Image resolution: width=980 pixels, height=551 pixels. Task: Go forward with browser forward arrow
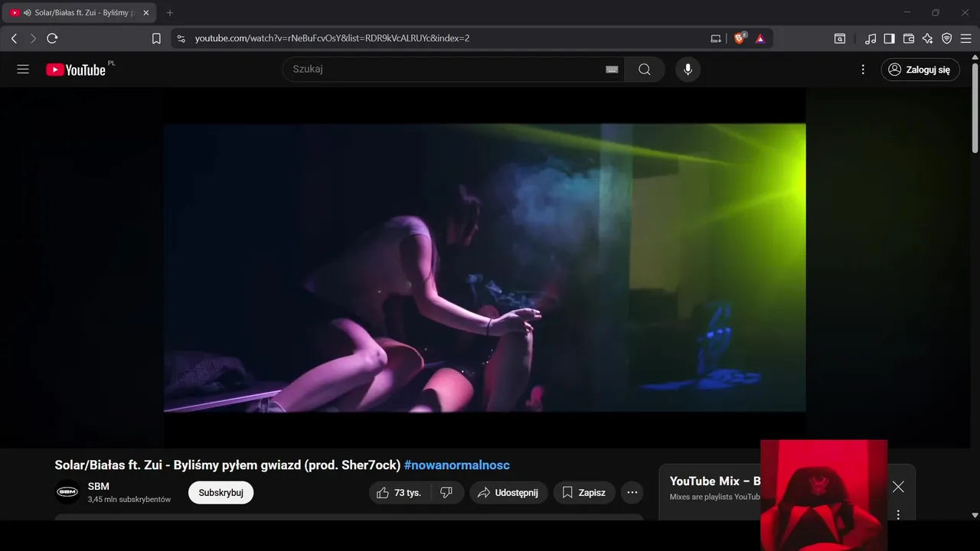(x=33, y=38)
